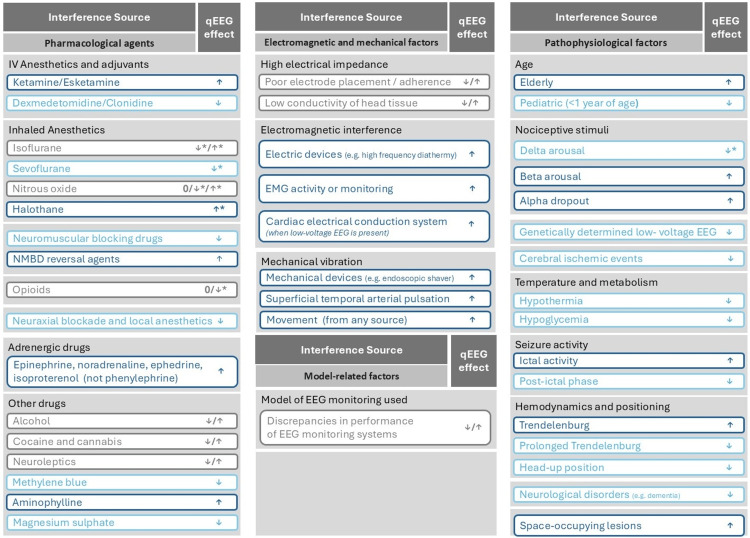Viewport: 750px width, 538px height.
Task: Click the Methylene blue box
Action: (122, 482)
